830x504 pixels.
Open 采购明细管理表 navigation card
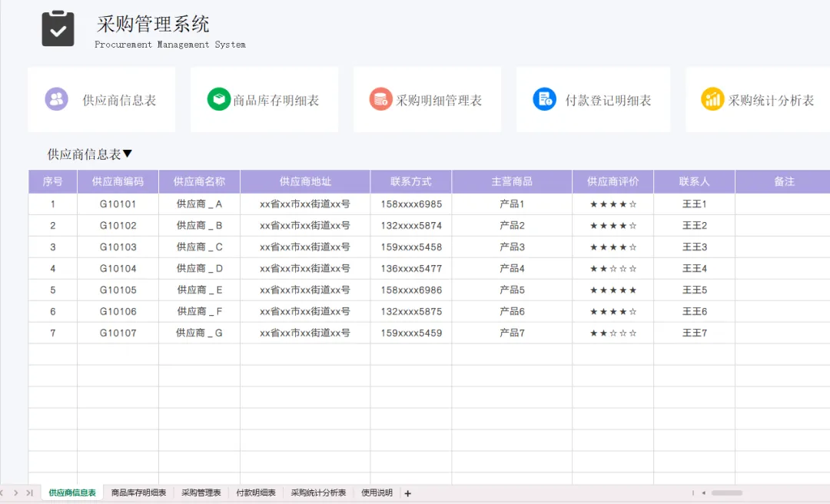[427, 100]
